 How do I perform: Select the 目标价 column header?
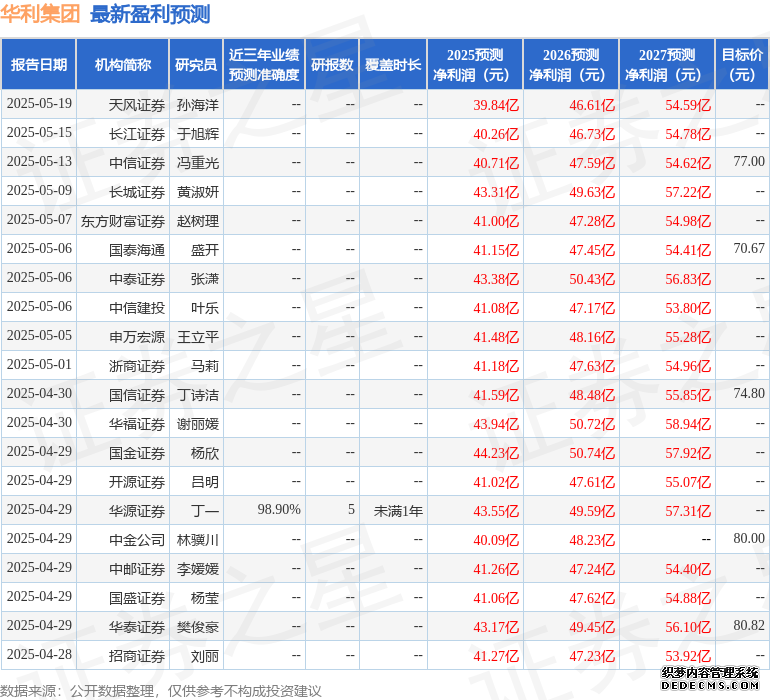(742, 64)
